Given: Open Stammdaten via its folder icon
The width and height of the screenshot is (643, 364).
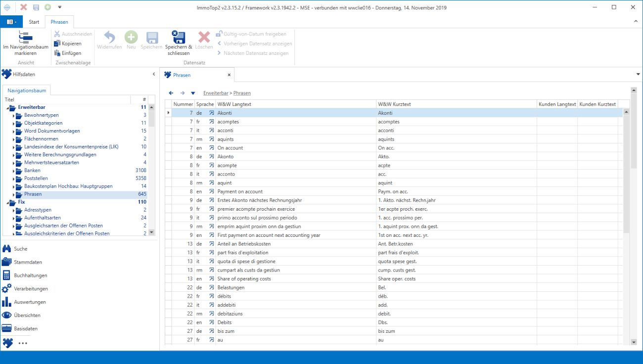Looking at the screenshot, I should pos(7,262).
